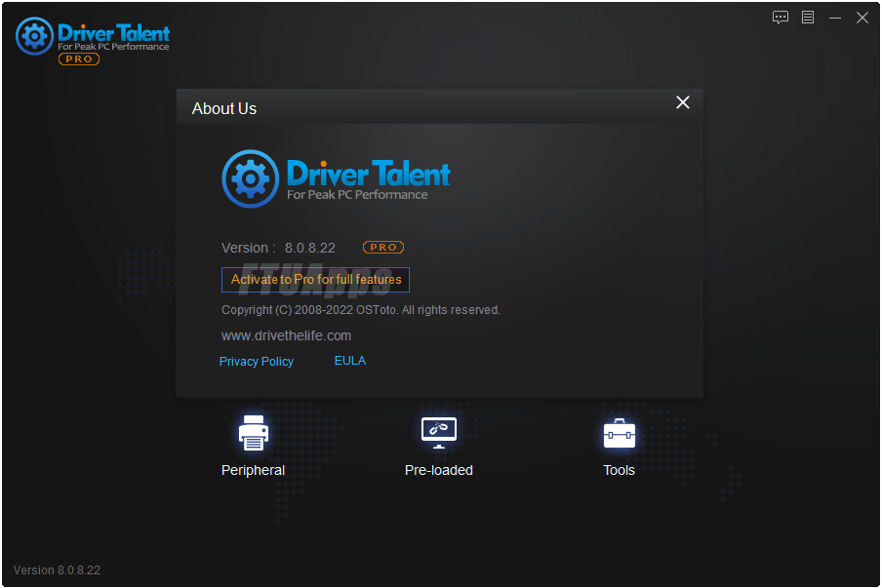Viewport: 882px width, 588px height.
Task: Select the Pre-loaded label
Action: tap(439, 470)
